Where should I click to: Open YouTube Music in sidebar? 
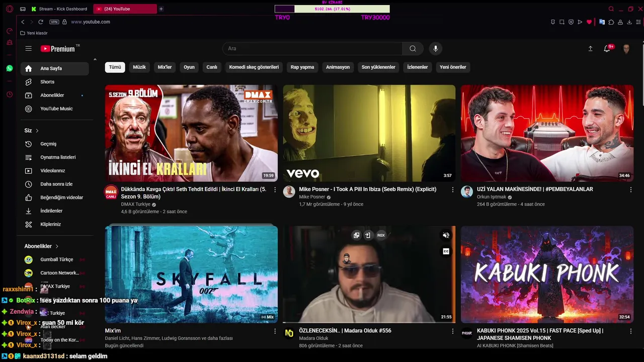click(x=55, y=109)
